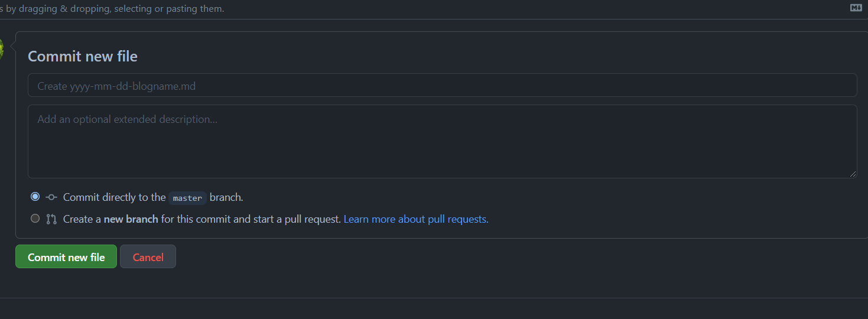Click the textarea resize grip handle
The height and width of the screenshot is (319, 868).
point(853,174)
